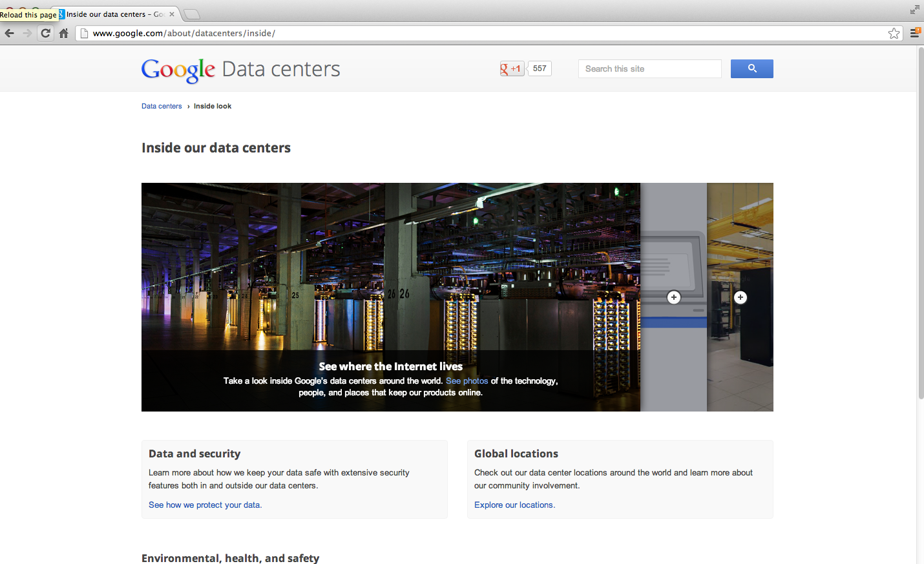Viewport: 924px width, 564px height.
Task: Click the 'Search this site' field
Action: [x=649, y=69]
